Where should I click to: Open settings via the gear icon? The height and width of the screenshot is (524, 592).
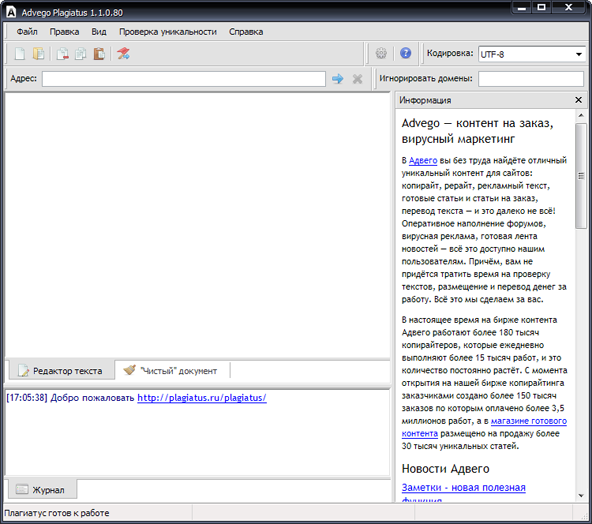pos(381,53)
